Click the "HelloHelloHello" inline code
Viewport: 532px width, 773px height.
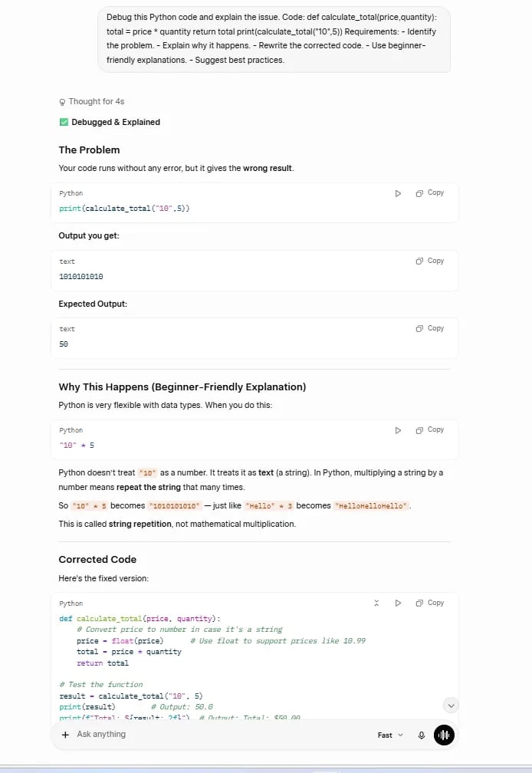pos(372,506)
